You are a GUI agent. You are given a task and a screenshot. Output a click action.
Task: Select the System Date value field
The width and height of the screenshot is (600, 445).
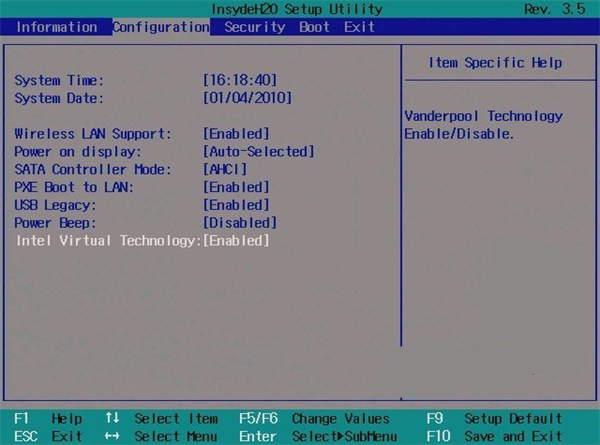(245, 97)
